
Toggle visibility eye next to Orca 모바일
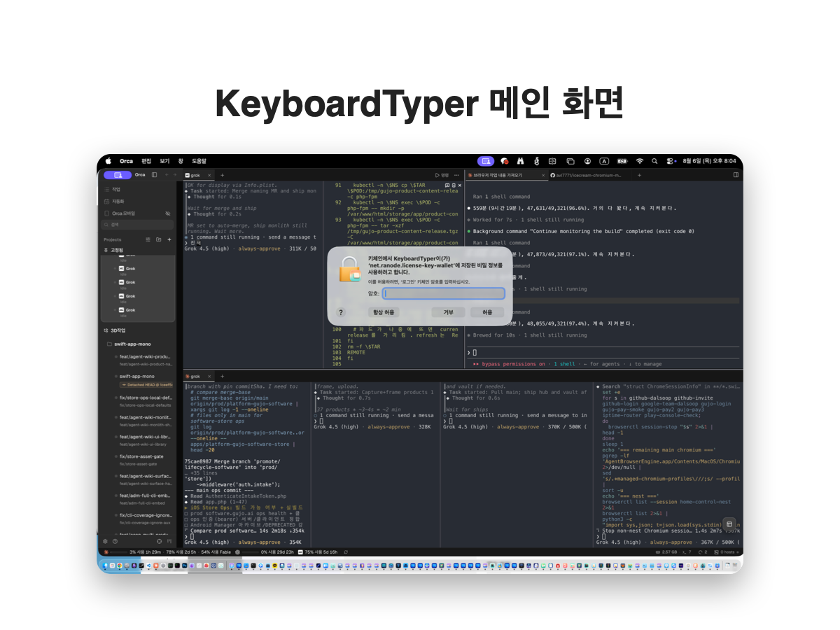[168, 213]
